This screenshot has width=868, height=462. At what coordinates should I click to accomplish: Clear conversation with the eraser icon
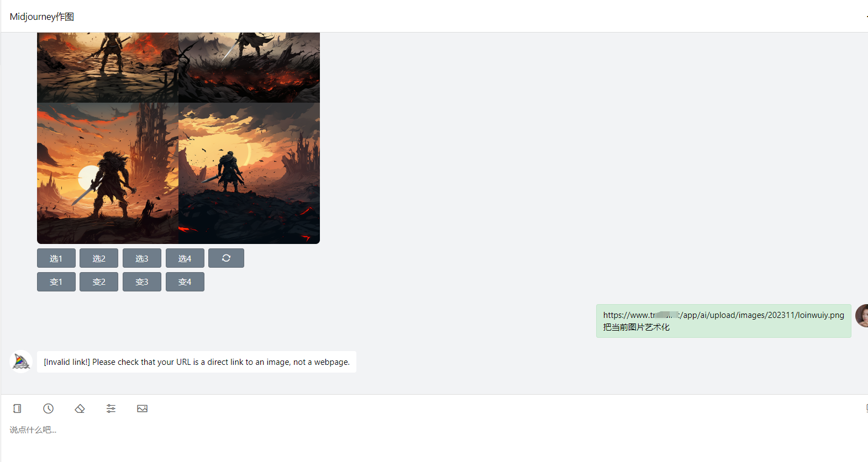tap(80, 408)
